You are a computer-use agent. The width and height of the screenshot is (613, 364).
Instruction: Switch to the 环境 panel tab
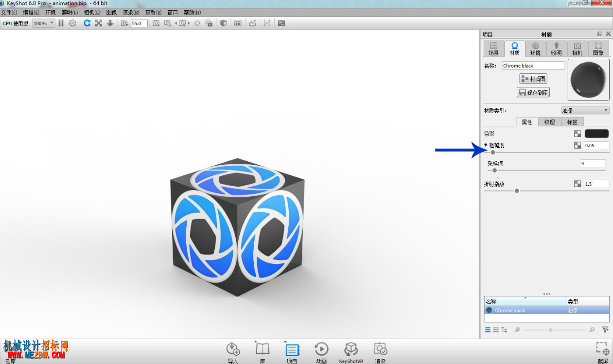[x=535, y=49]
